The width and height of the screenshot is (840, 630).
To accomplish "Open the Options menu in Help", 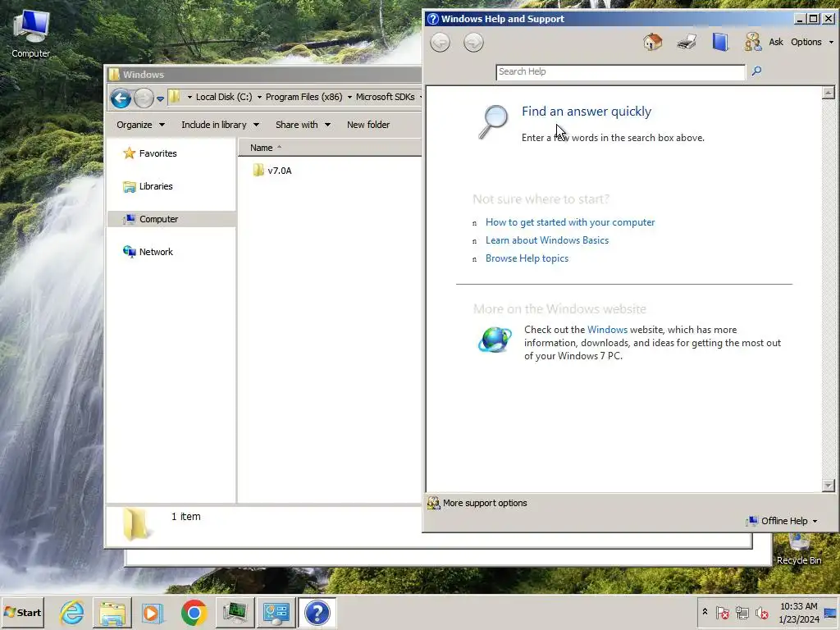I will (812, 42).
